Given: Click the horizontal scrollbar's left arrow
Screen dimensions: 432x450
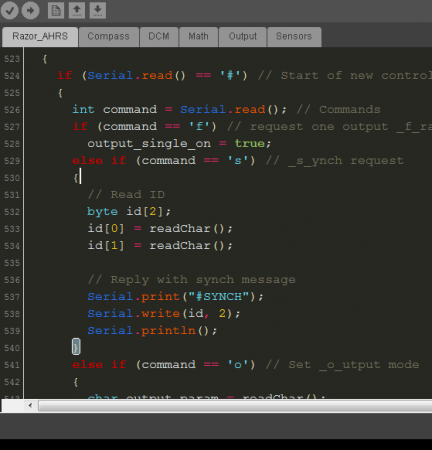Looking at the screenshot, I should pos(30,405).
